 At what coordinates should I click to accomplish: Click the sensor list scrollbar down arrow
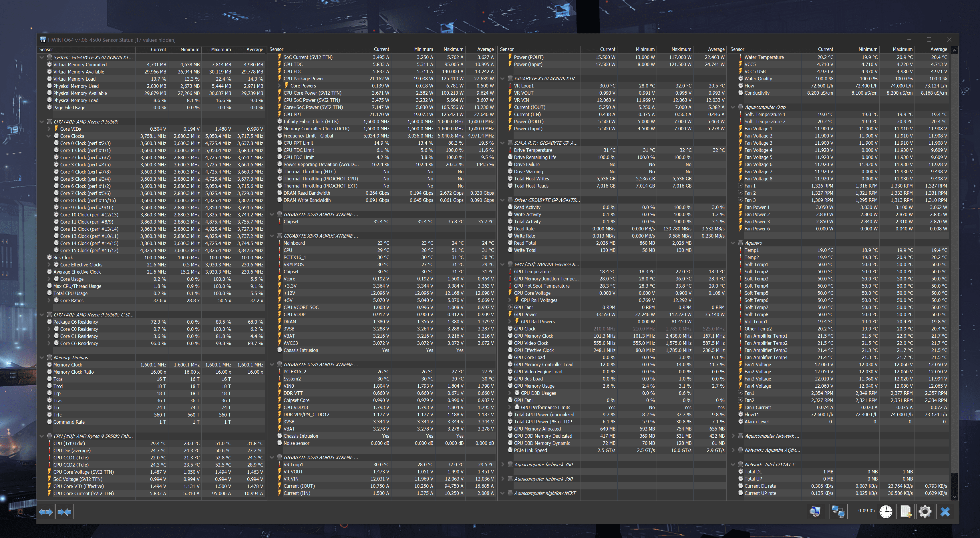pos(954,497)
